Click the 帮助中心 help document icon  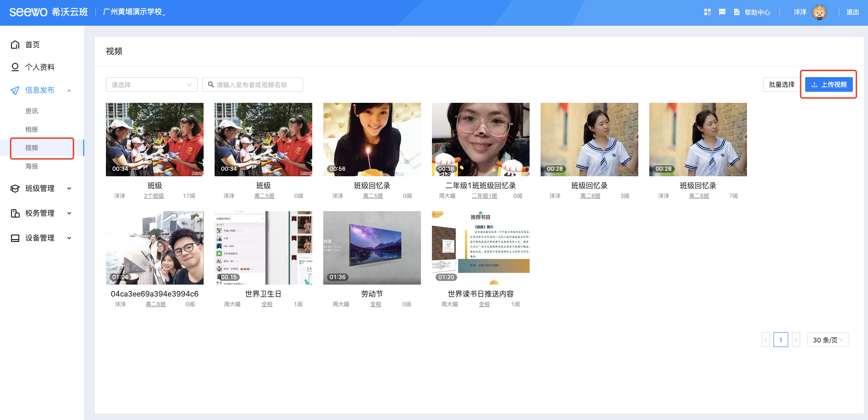tap(736, 12)
